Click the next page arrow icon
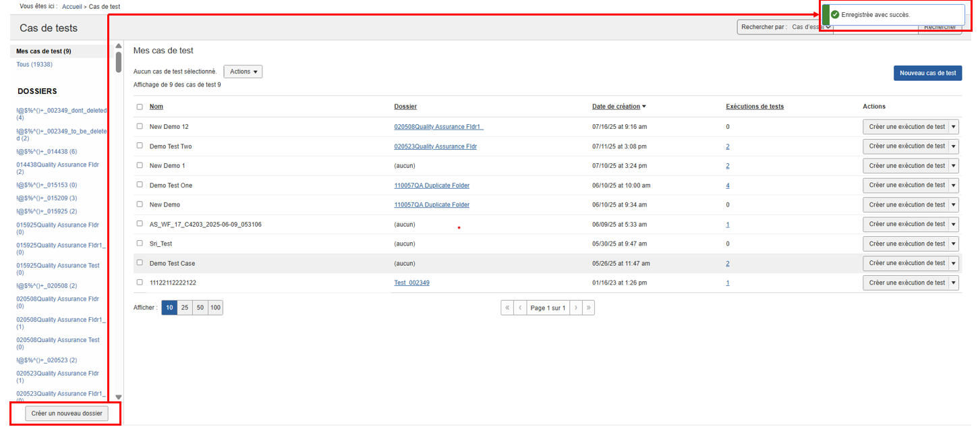 [575, 308]
